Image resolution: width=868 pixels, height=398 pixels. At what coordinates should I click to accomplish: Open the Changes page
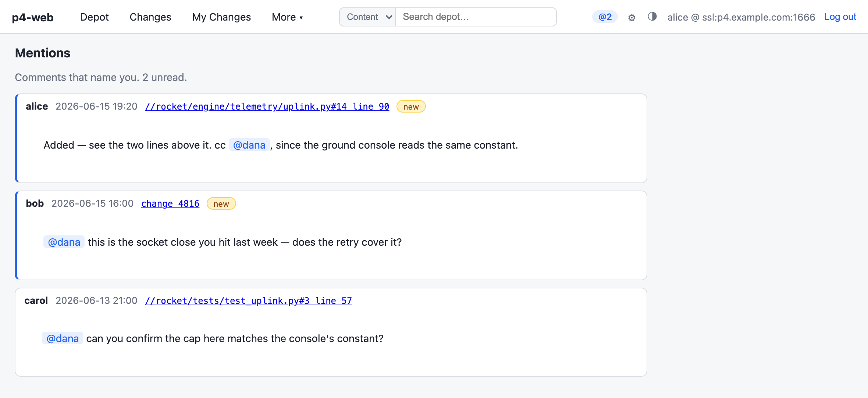coord(150,17)
